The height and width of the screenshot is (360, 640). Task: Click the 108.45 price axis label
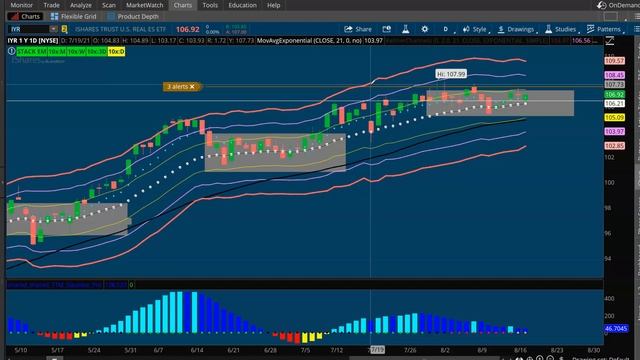614,75
